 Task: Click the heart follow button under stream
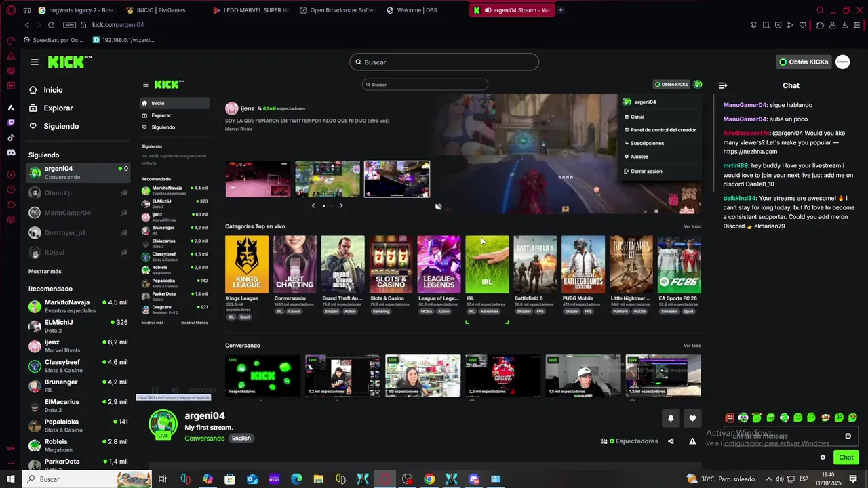pos(692,418)
